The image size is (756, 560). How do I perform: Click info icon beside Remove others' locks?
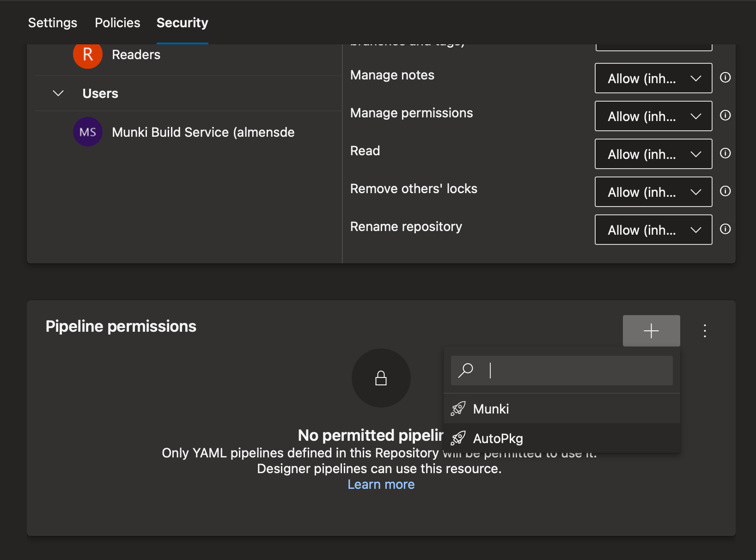tap(725, 191)
